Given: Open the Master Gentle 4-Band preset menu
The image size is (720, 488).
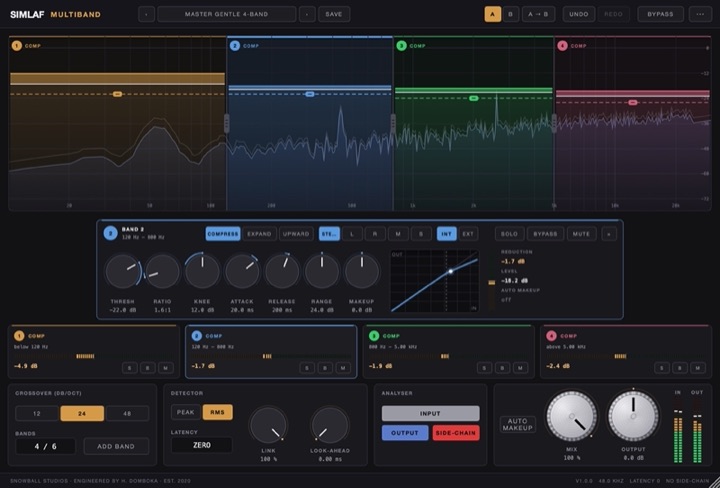Looking at the screenshot, I should (226, 14).
